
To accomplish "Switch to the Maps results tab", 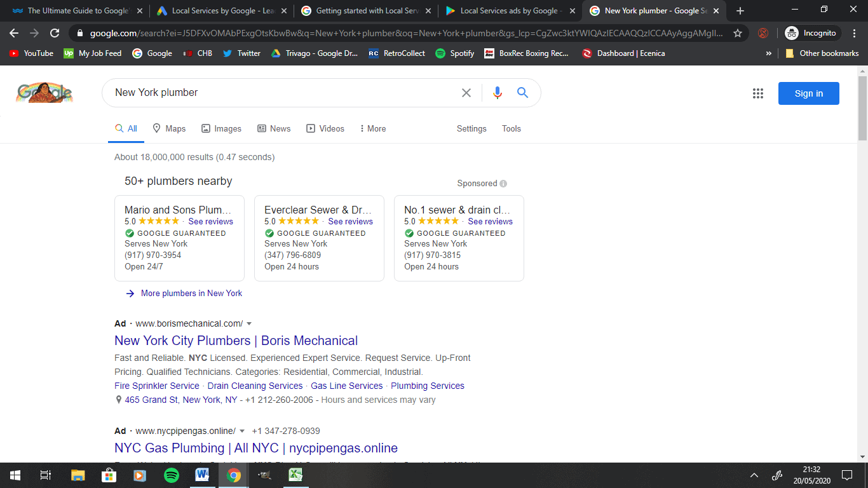I will coord(169,128).
